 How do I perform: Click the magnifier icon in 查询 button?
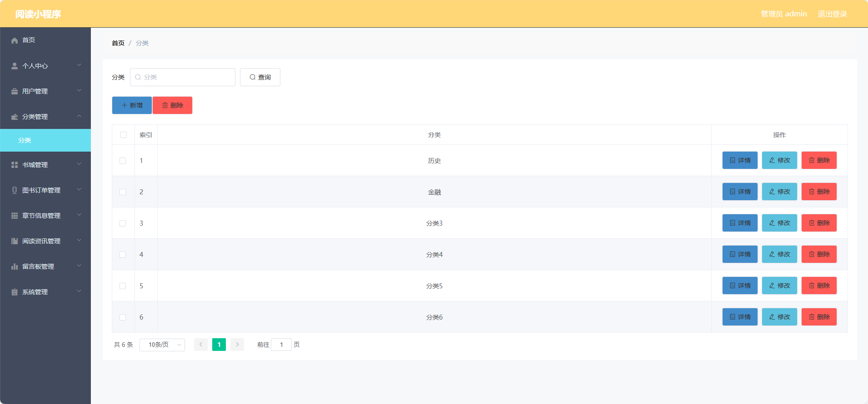point(253,77)
